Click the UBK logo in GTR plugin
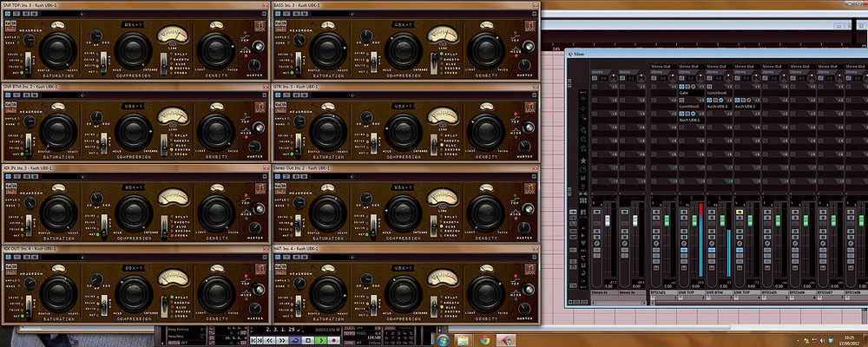This screenshot has height=347, width=868. tap(529, 108)
